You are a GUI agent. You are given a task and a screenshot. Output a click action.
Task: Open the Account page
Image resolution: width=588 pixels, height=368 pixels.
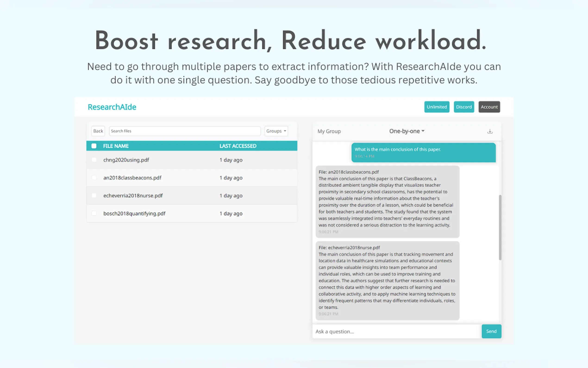(x=489, y=107)
